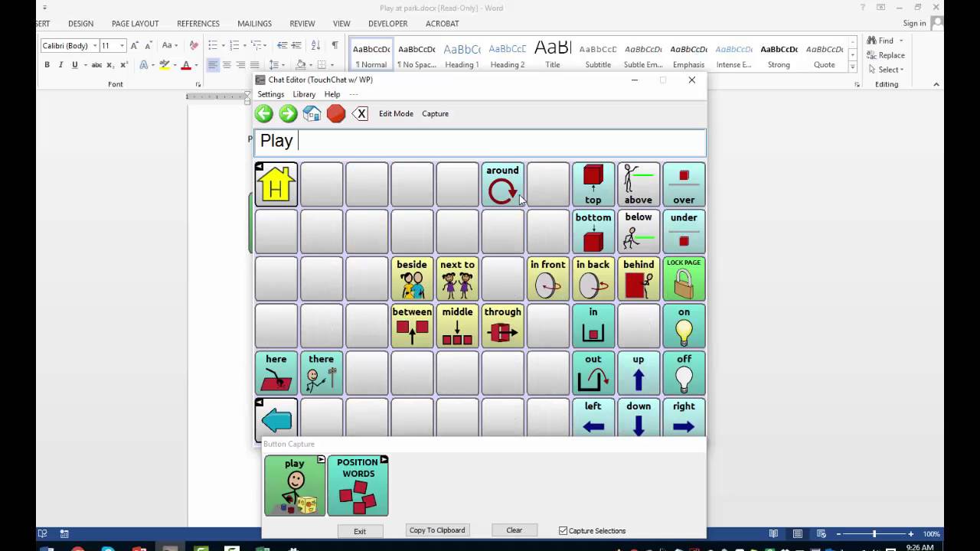The image size is (980, 551).
Task: Tap the 'down' arrow word button
Action: coord(639,418)
